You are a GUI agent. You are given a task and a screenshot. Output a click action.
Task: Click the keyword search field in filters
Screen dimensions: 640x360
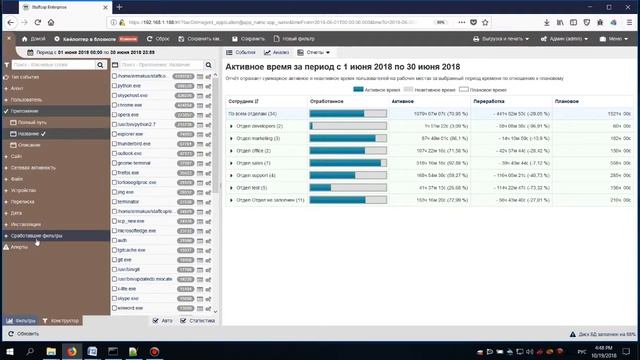[53, 65]
